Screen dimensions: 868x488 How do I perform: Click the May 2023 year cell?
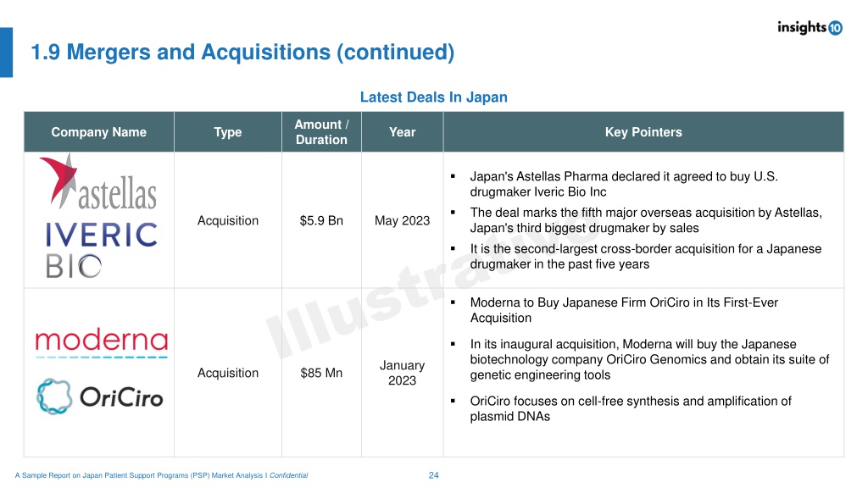[403, 220]
